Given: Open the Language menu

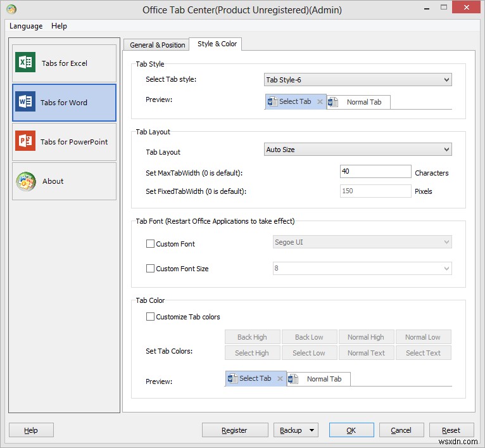Looking at the screenshot, I should (26, 26).
